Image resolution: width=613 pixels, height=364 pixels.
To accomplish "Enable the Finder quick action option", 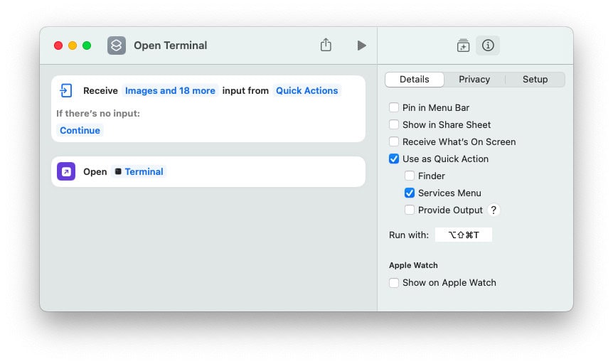I will pos(410,176).
